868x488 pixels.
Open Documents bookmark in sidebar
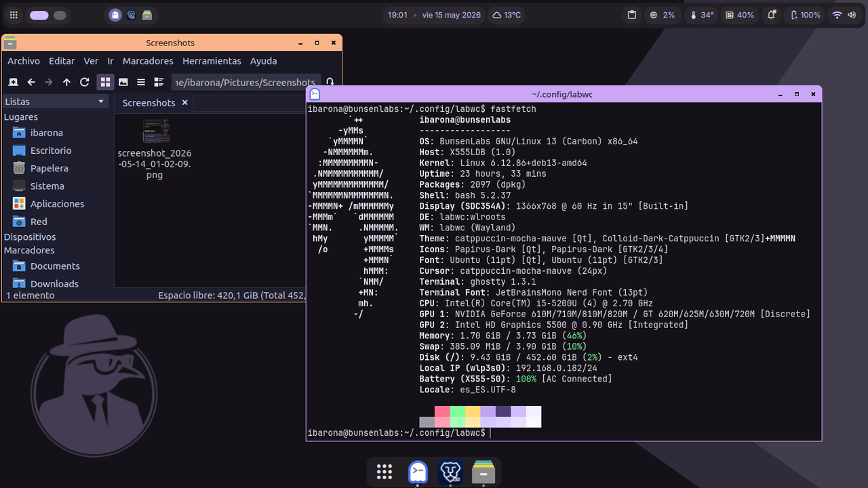click(x=46, y=266)
